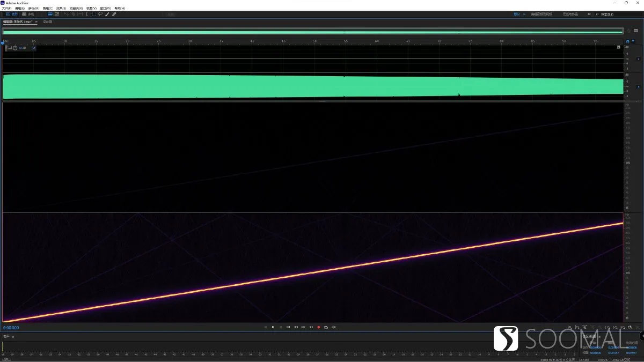Start recording with the red button
Image resolution: width=644 pixels, height=362 pixels.
[319, 327]
